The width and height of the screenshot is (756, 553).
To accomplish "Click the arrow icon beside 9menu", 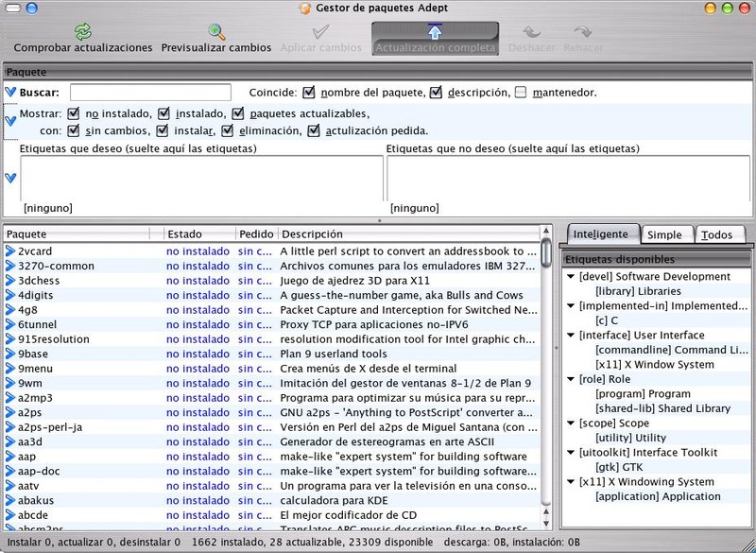I will click(x=10, y=369).
